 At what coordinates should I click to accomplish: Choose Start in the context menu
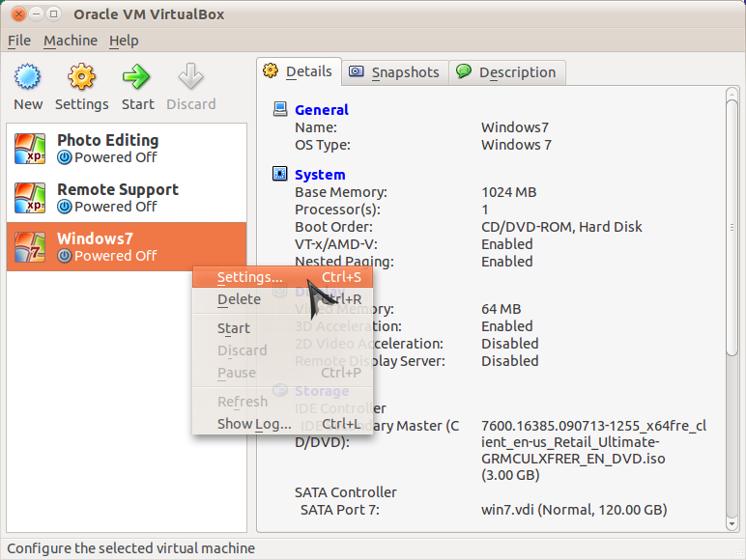coord(282,328)
